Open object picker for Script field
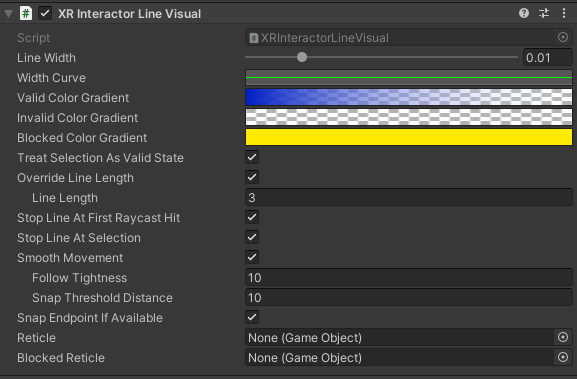Viewport: 577px width, 379px height. [x=563, y=37]
